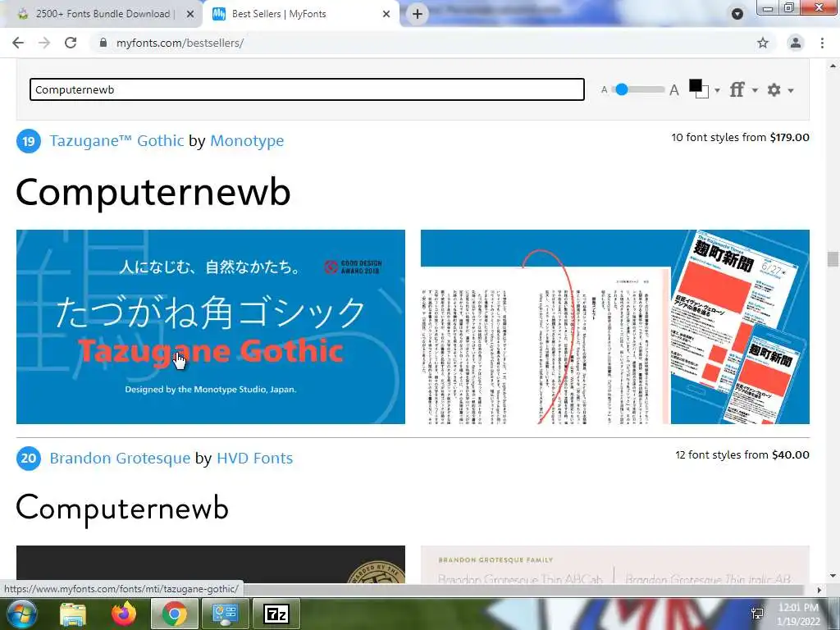Expand the ff ligatures dropdown arrow
Image resolution: width=840 pixels, height=630 pixels.
[755, 90]
